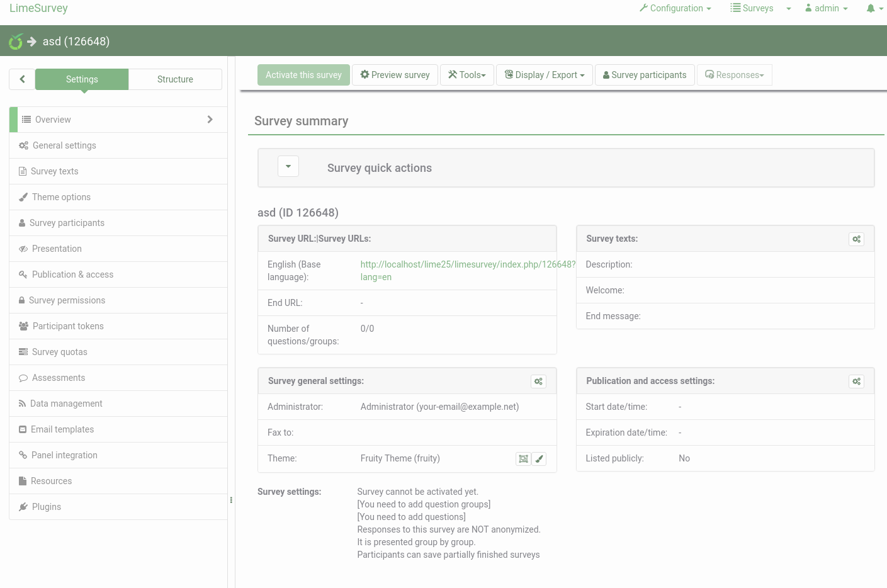Open the survey URL link
Image resolution: width=887 pixels, height=588 pixels.
(467, 264)
